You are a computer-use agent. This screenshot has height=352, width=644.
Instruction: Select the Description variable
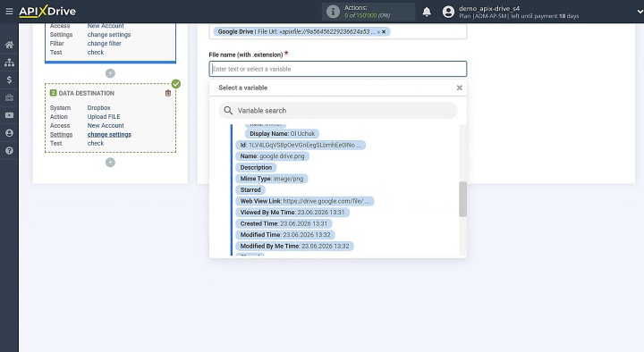(x=256, y=167)
